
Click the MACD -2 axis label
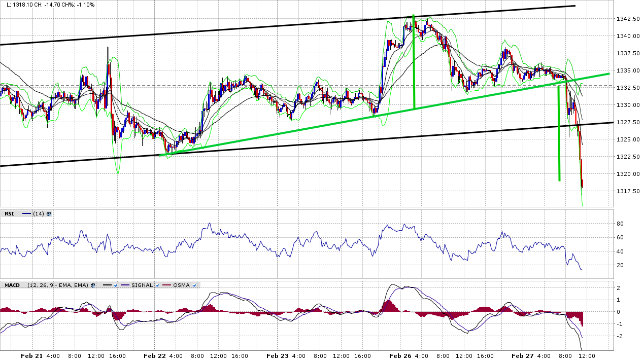619,336
